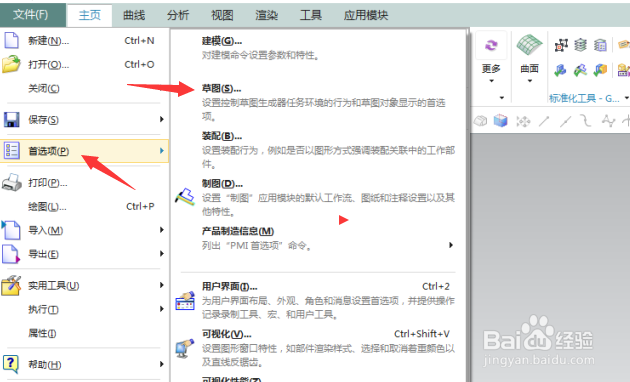Click the 打印(P) printer icon
Screen dimensions: 630x382
click(11, 183)
